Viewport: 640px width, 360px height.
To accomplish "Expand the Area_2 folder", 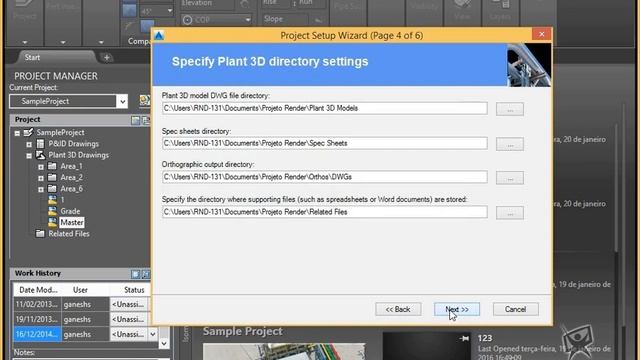I will pos(41,178).
